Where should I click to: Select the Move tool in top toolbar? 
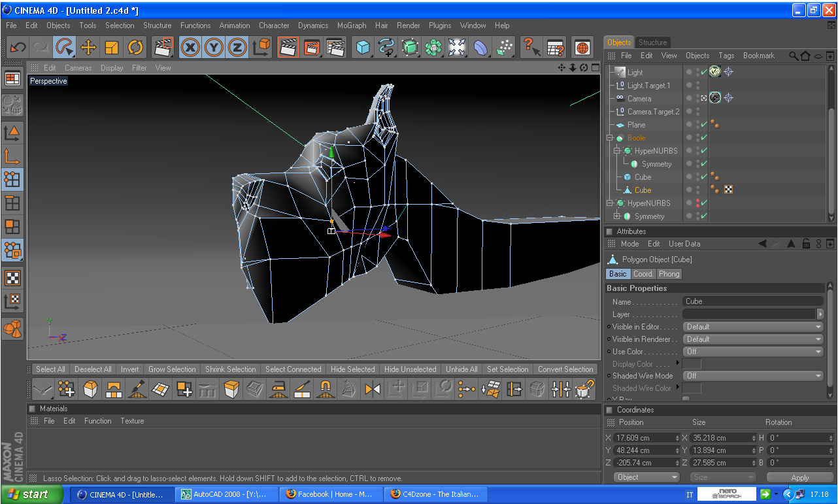click(x=88, y=47)
